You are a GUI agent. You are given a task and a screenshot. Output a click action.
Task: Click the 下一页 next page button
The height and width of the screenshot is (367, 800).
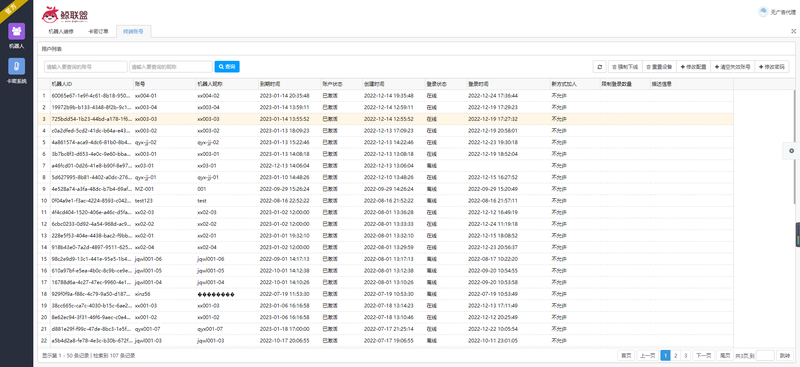pyautogui.click(x=703, y=355)
